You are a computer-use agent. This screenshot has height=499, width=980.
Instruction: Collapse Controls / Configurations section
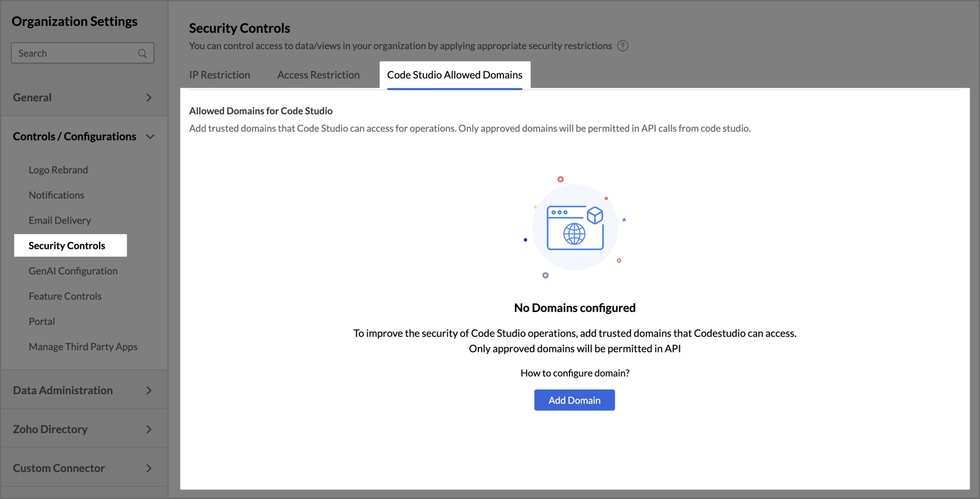point(150,136)
